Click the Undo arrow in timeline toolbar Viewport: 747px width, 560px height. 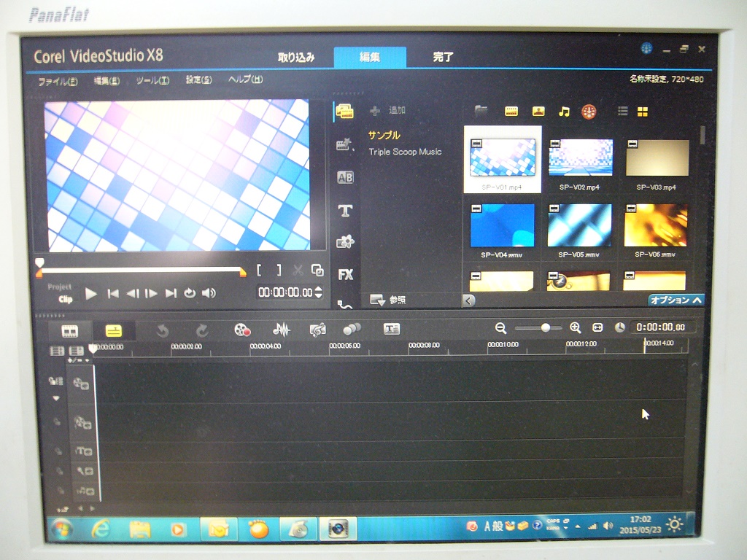163,330
